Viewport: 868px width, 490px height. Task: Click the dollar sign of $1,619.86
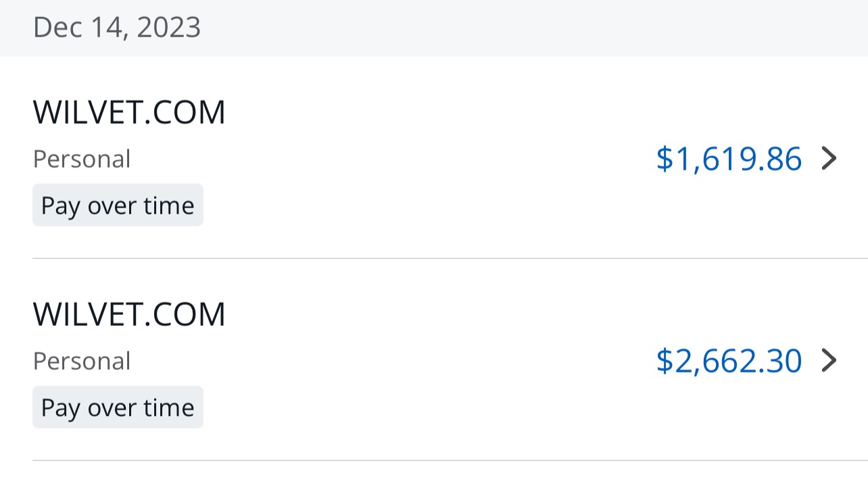coord(665,159)
